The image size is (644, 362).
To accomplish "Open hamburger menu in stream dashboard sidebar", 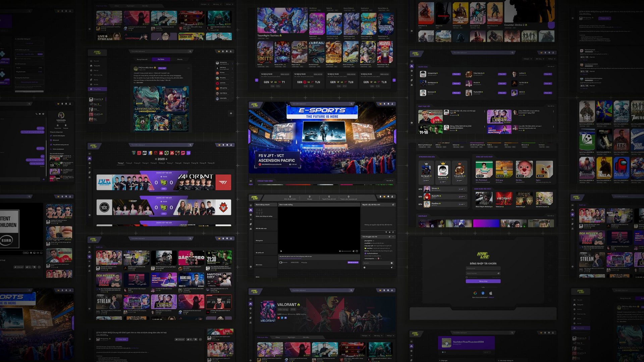I will [x=251, y=205].
